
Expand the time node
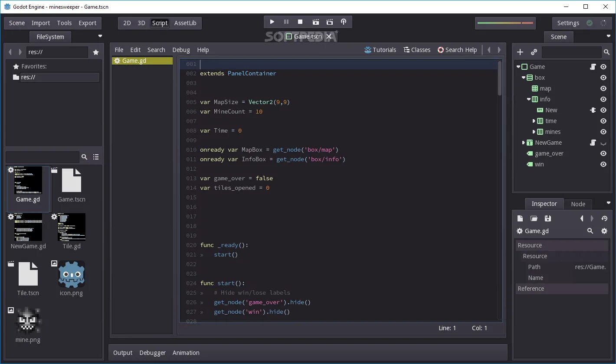point(534,121)
